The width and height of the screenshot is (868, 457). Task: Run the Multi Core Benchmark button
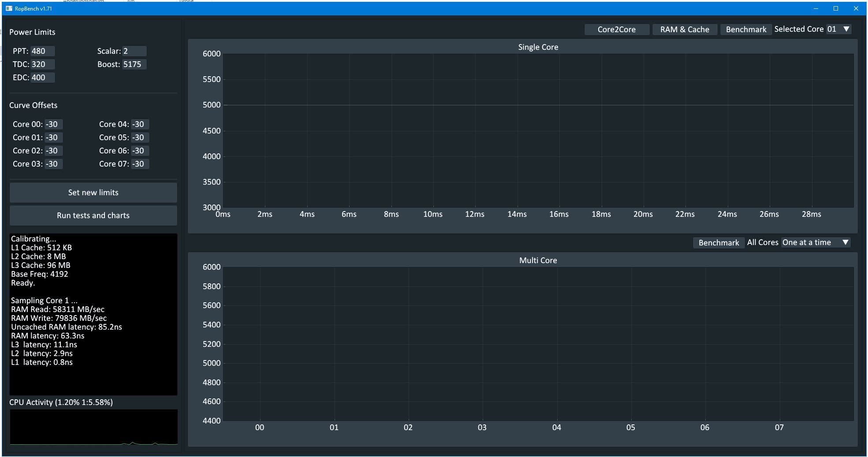[719, 243]
